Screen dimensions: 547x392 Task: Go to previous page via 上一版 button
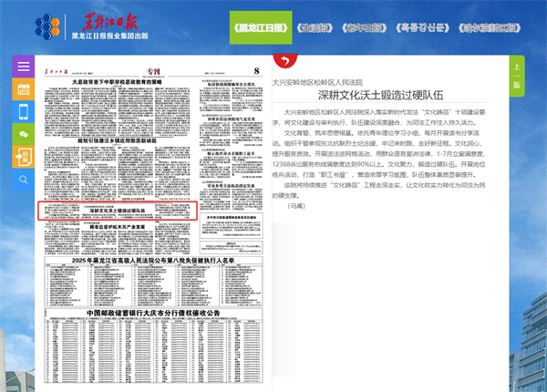pos(517,76)
